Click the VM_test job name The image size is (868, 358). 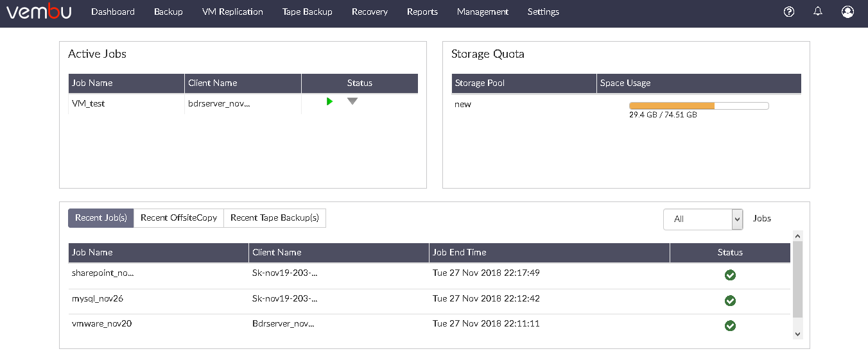coord(89,103)
